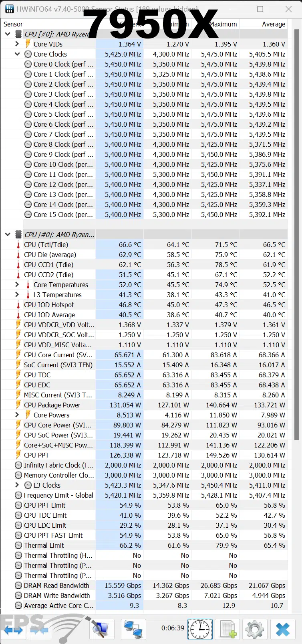The image size is (302, 644).
Task: Expand the Core Powers row
Action: tap(17, 415)
